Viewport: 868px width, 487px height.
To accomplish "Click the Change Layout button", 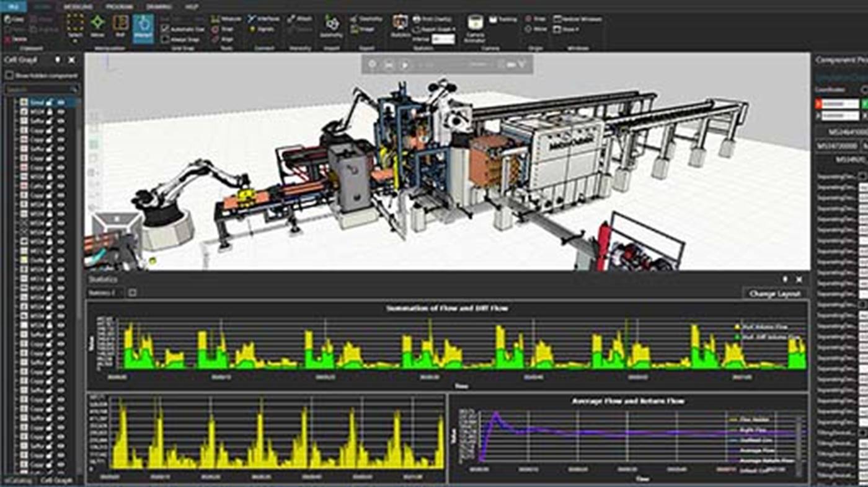I will 774,294.
